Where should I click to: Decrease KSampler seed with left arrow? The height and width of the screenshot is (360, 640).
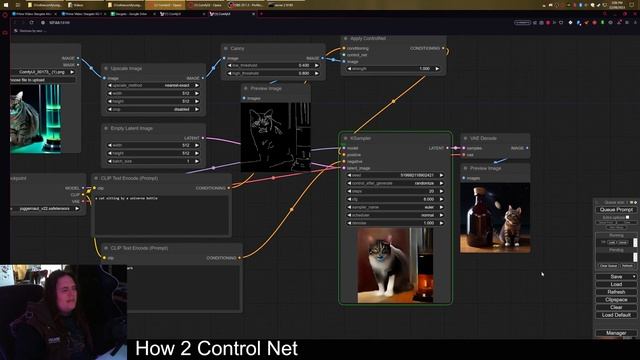click(349, 175)
